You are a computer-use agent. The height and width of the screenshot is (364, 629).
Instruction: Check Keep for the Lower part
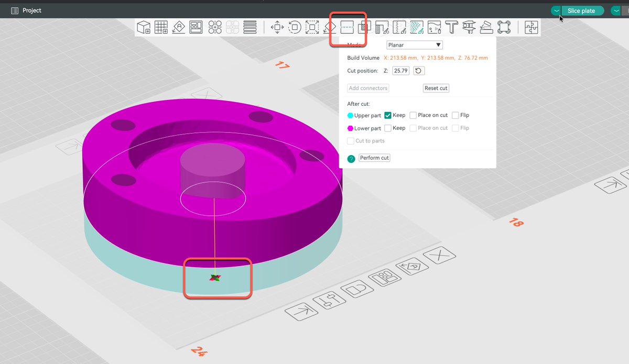tap(388, 128)
